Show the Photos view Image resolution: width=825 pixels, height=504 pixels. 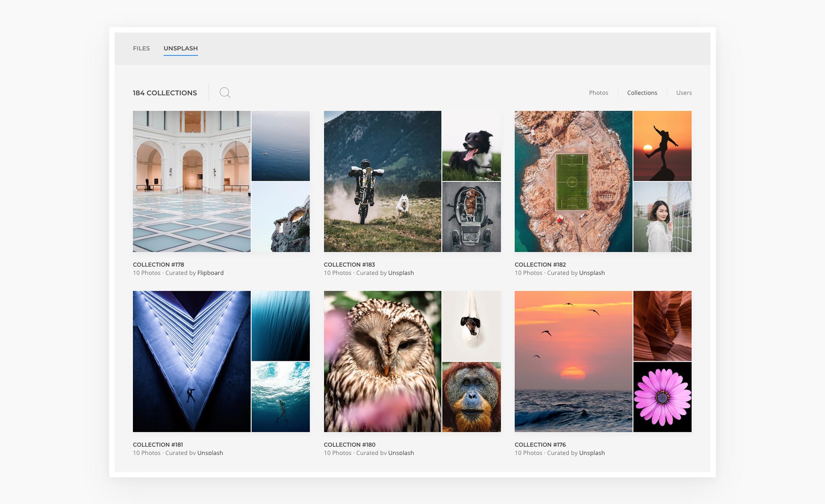point(598,93)
